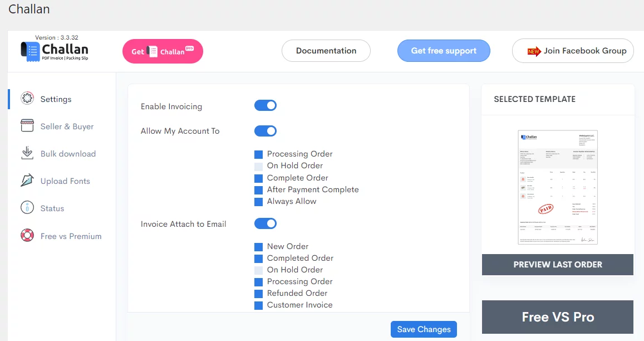Uncheck Processing Order under Allow My Account
644x341 pixels.
[x=258, y=155]
